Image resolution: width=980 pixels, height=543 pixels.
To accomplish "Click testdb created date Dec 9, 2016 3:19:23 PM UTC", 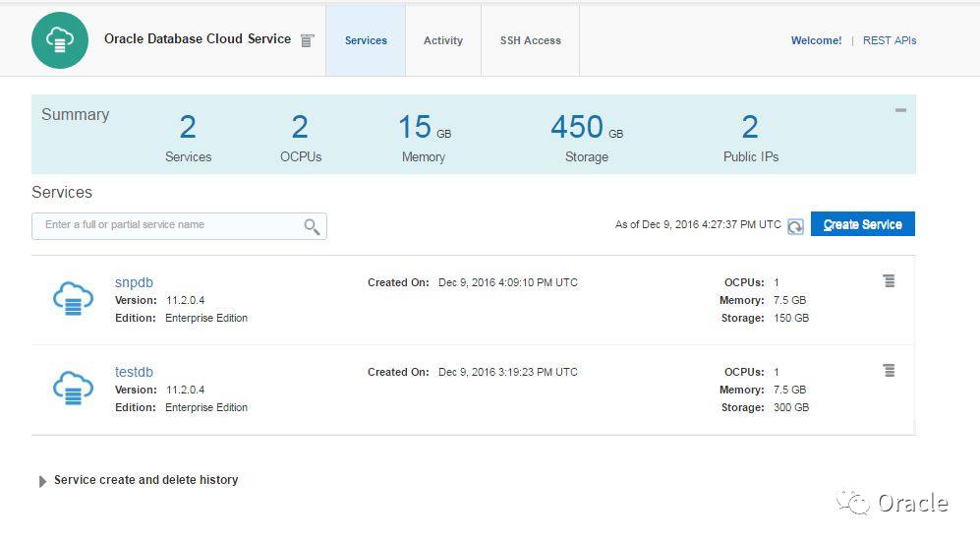I will click(508, 372).
